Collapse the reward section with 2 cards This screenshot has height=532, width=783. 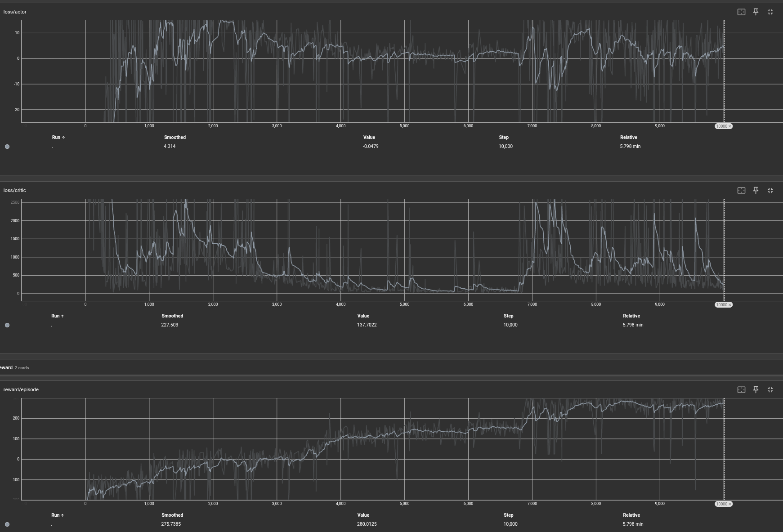coord(6,368)
